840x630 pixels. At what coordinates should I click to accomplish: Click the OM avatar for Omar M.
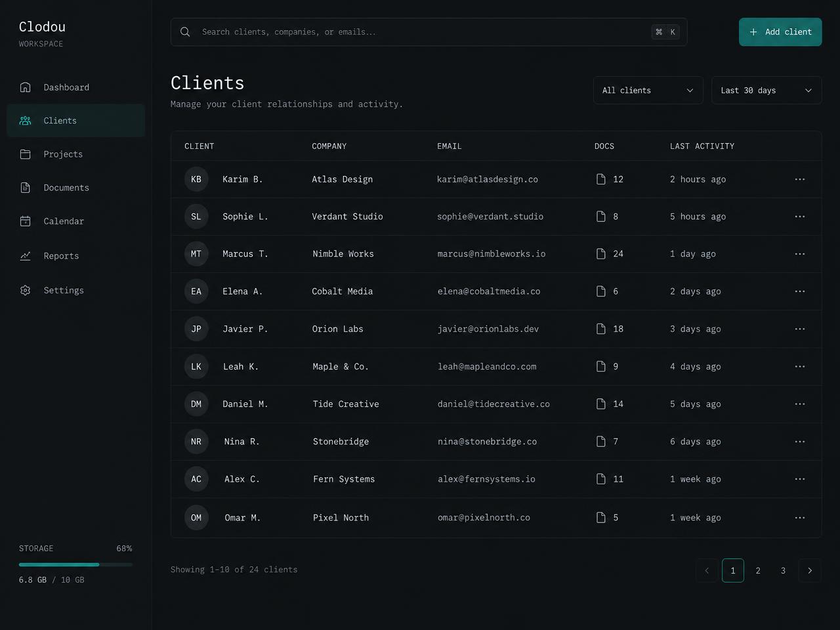pyautogui.click(x=196, y=518)
